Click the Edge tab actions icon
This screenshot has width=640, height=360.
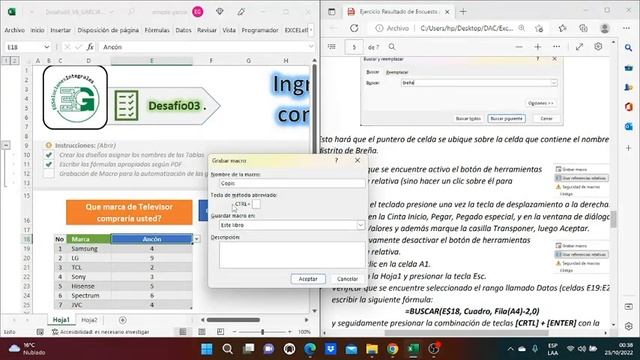pos(331,11)
